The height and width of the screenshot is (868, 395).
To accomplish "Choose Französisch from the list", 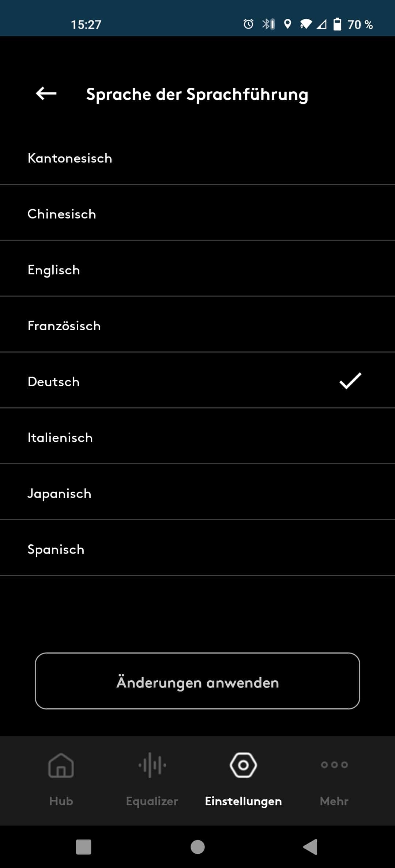I will (197, 326).
